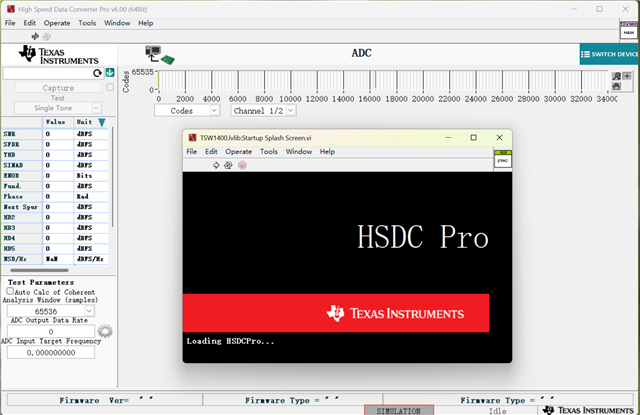
Task: Open File menu in main window
Action: click(10, 23)
